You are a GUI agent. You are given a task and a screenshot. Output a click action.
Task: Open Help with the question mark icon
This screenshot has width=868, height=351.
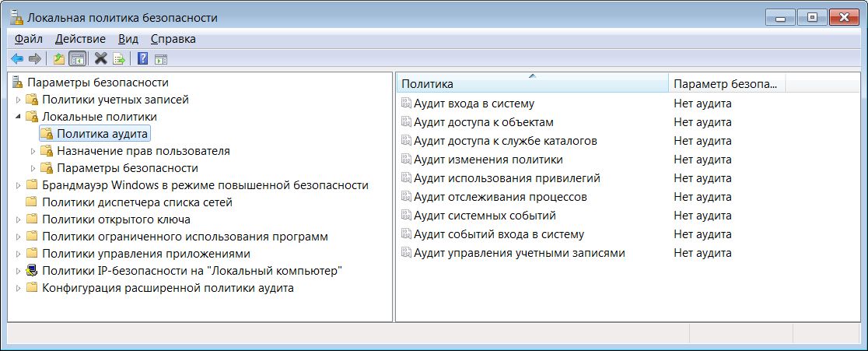(x=143, y=58)
